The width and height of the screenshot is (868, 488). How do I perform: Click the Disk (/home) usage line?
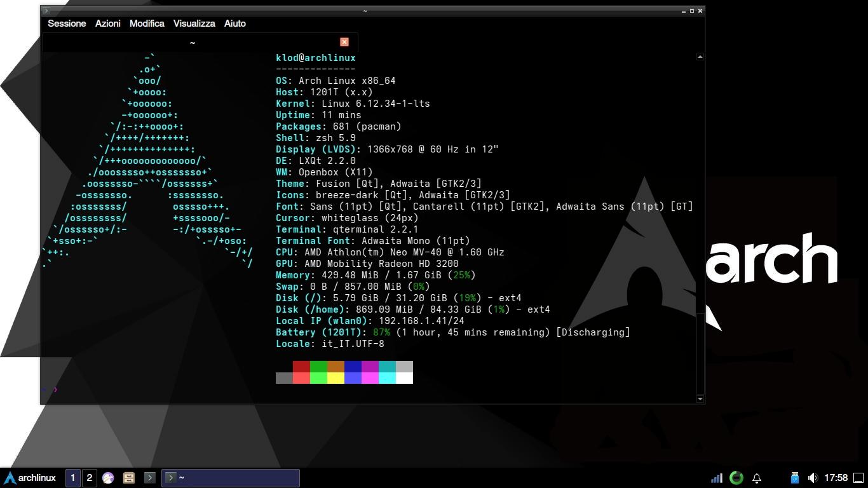(413, 309)
